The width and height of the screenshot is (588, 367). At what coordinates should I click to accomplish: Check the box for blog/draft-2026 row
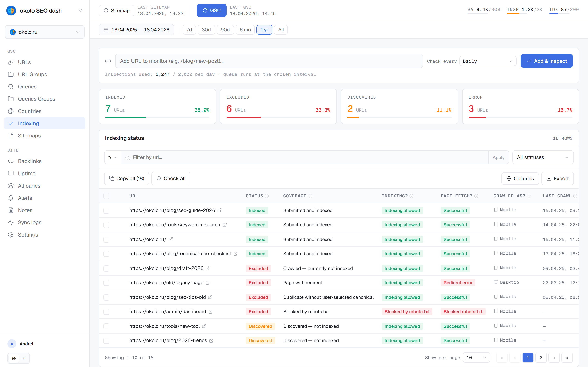click(106, 268)
